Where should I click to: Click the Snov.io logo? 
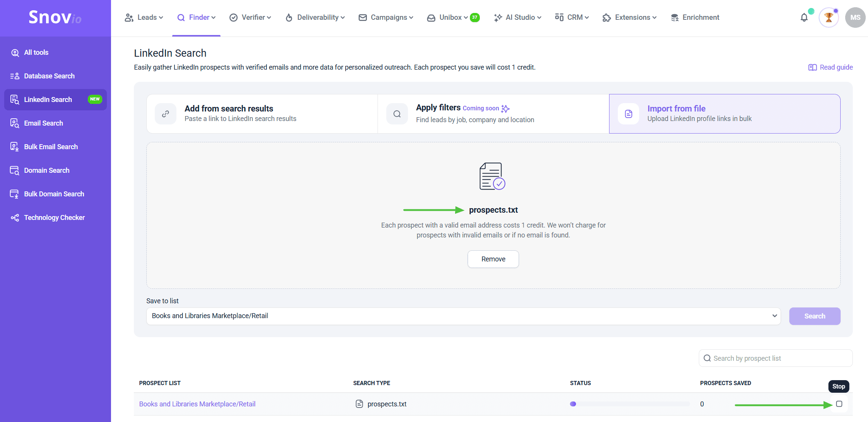tap(55, 18)
